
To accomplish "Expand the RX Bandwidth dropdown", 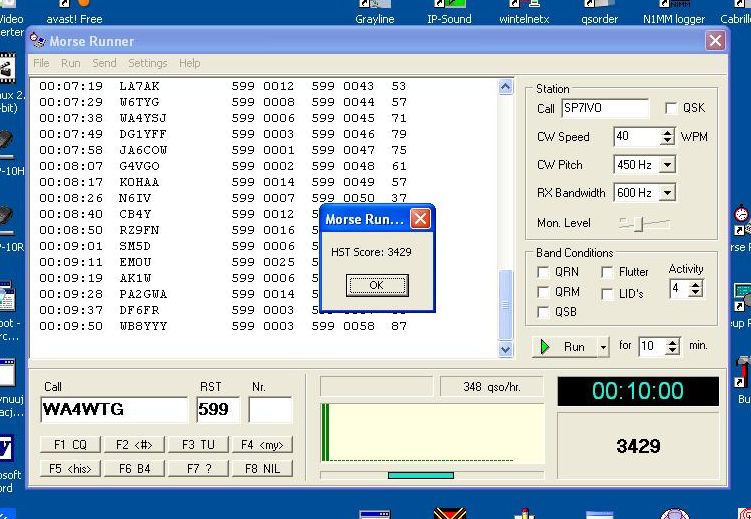I will pyautogui.click(x=667, y=193).
